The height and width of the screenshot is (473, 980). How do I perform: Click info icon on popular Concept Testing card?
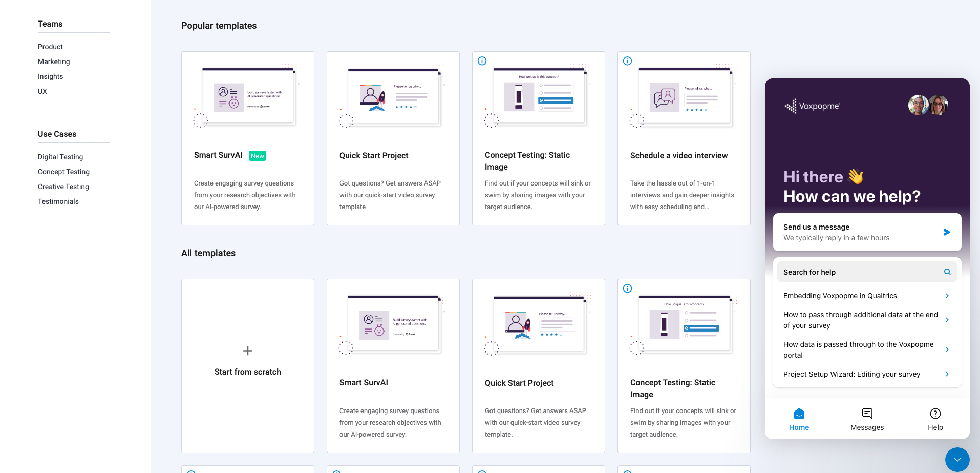pyautogui.click(x=482, y=61)
